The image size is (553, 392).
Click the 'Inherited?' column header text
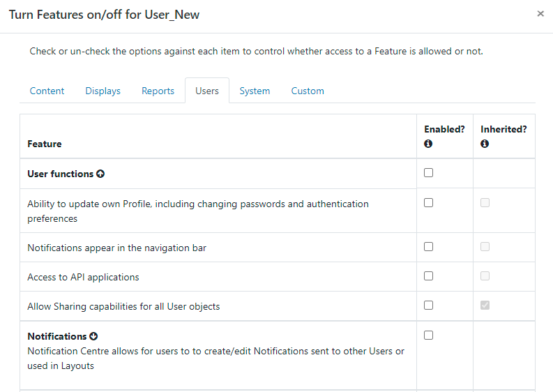pyautogui.click(x=503, y=129)
